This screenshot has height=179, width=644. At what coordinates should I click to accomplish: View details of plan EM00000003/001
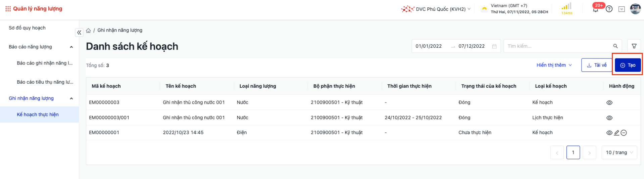pos(609,118)
